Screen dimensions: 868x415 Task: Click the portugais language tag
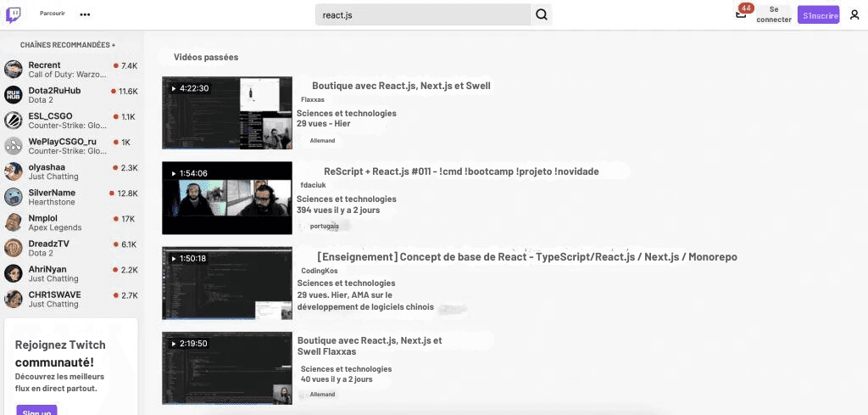[325, 226]
